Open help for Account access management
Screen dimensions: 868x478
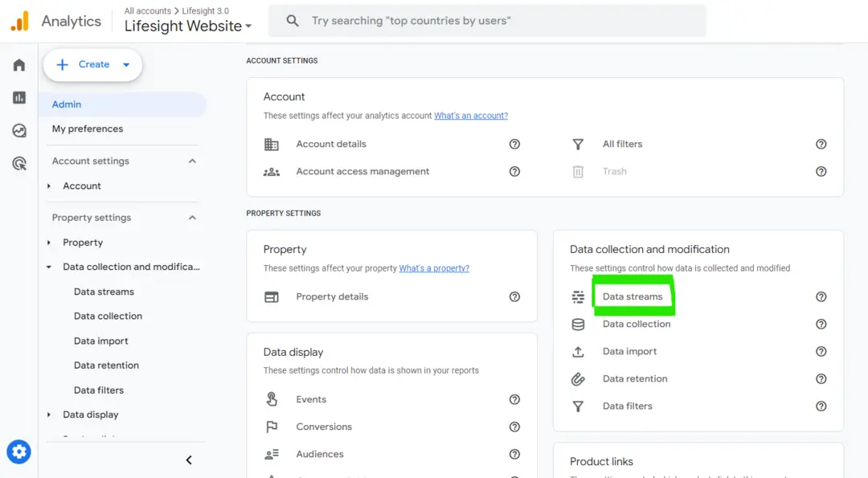515,171
